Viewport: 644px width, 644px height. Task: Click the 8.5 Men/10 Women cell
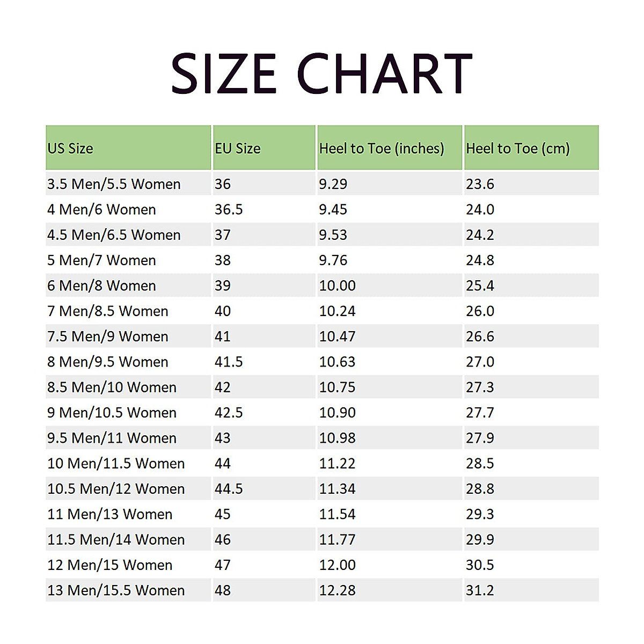pyautogui.click(x=112, y=387)
